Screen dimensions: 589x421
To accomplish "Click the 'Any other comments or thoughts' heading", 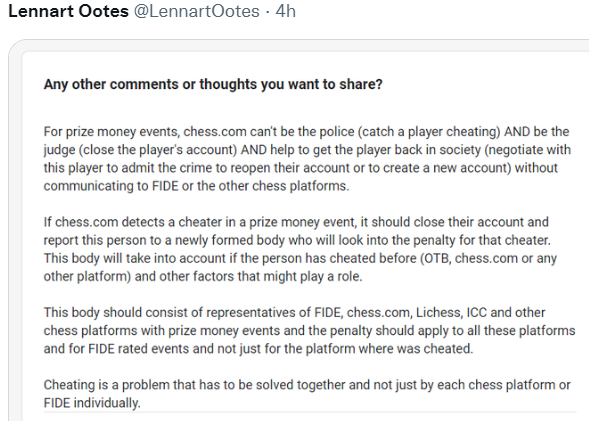I will 213,84.
